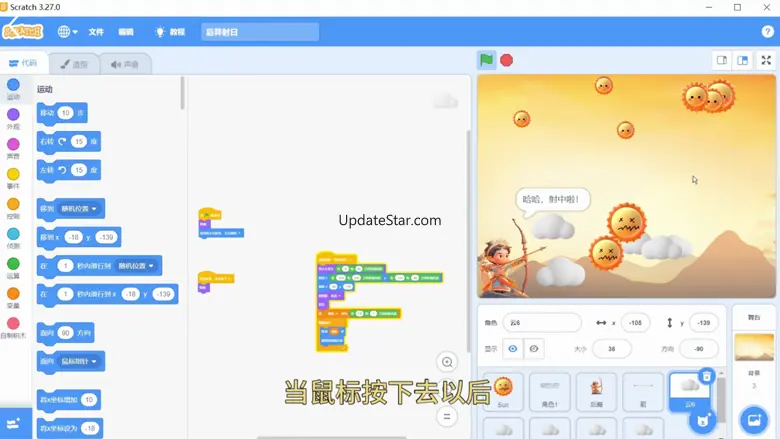Click the sprite size field 36

point(612,349)
